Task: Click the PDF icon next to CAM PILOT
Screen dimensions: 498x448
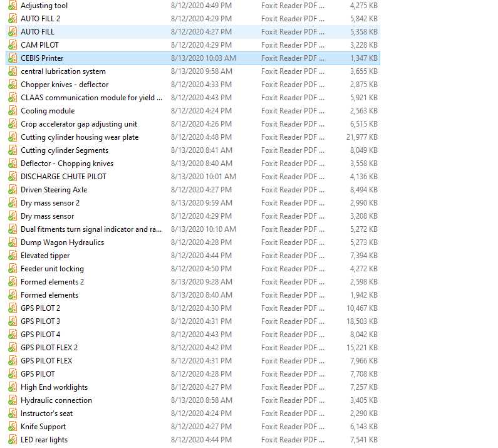Action: coord(13,45)
